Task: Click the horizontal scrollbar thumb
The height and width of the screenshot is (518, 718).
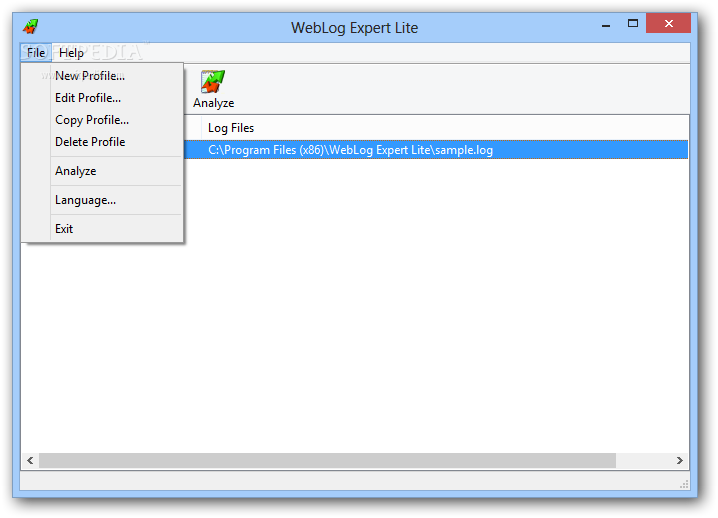Action: pyautogui.click(x=327, y=460)
